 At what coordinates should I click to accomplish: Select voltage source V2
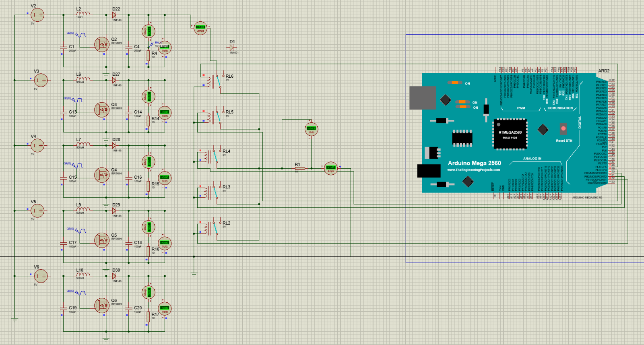37,15
